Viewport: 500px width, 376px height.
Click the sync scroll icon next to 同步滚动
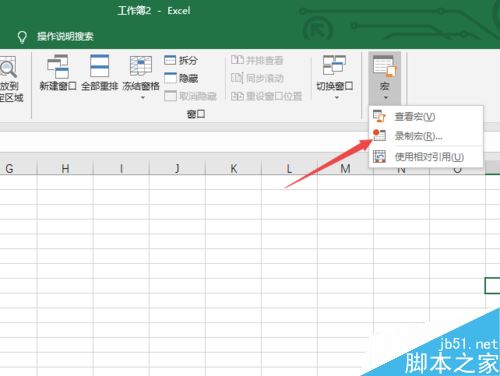tap(237, 78)
